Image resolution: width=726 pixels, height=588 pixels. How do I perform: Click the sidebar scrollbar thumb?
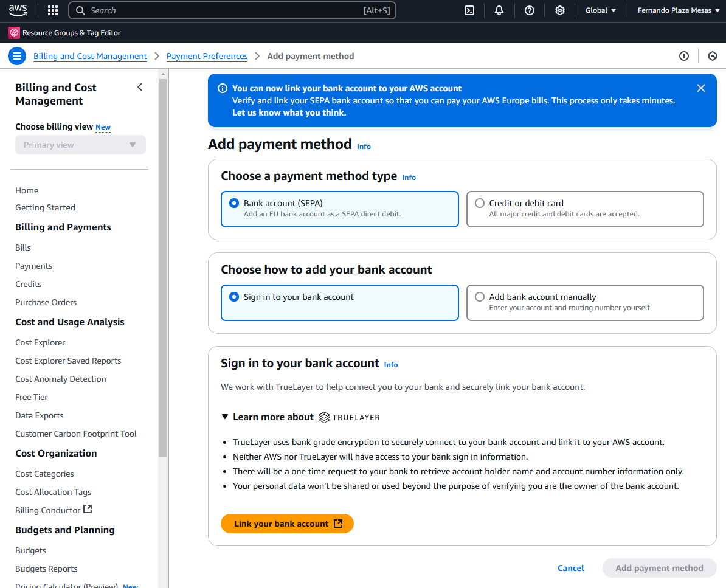tap(163, 268)
